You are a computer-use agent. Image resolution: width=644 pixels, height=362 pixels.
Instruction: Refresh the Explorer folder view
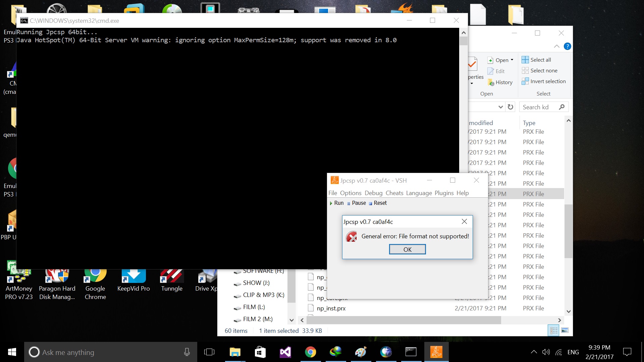point(510,107)
